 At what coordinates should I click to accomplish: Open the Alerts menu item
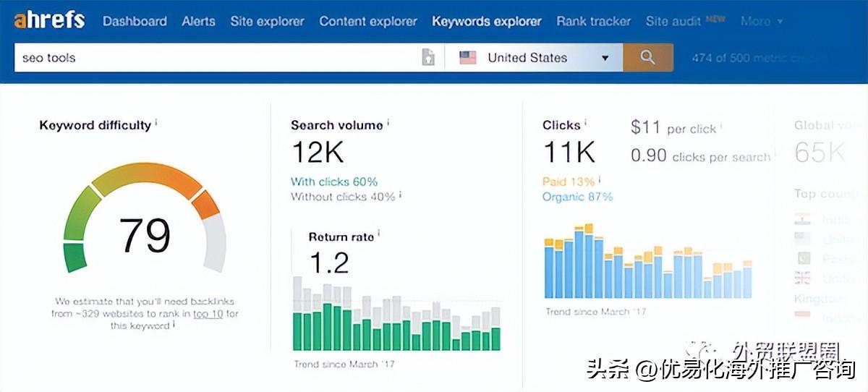click(x=198, y=21)
